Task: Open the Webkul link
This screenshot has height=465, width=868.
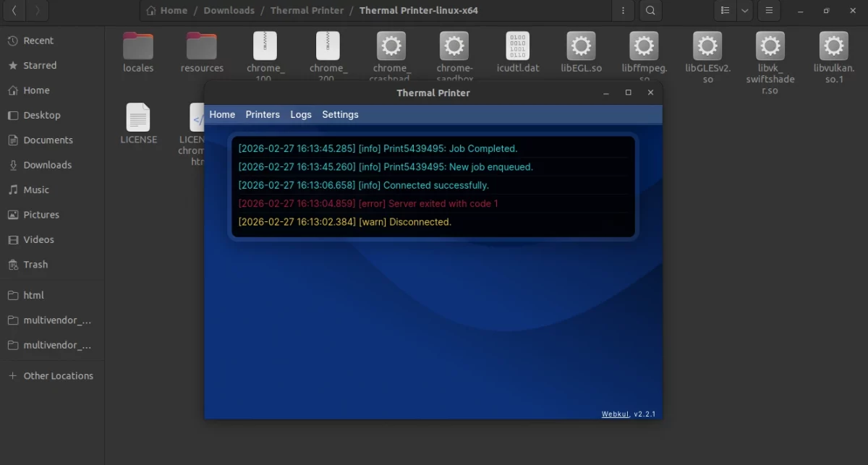Action: [x=615, y=414]
